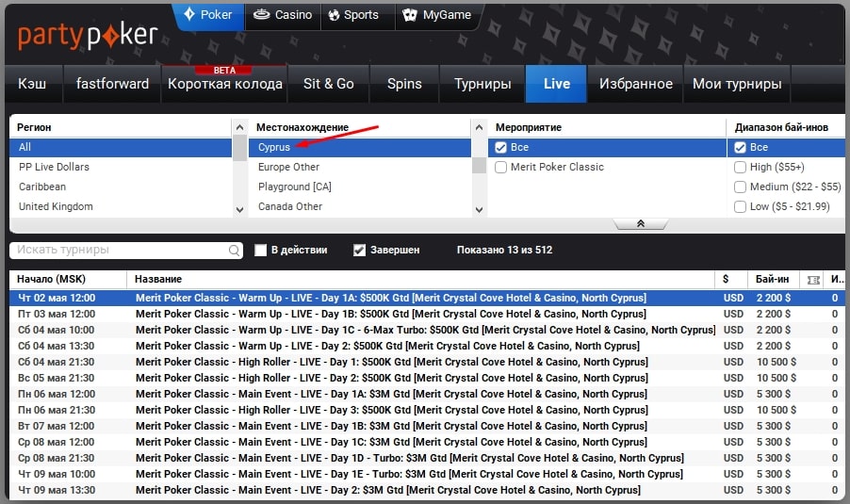Collapse the filter panel chevron
This screenshot has width=850, height=504.
click(x=640, y=224)
